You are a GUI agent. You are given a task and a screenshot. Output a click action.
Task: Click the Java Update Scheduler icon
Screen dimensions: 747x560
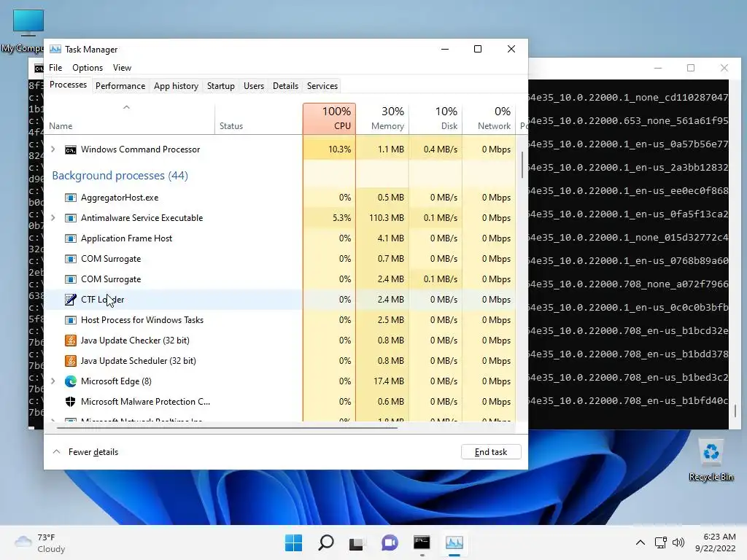tap(71, 361)
